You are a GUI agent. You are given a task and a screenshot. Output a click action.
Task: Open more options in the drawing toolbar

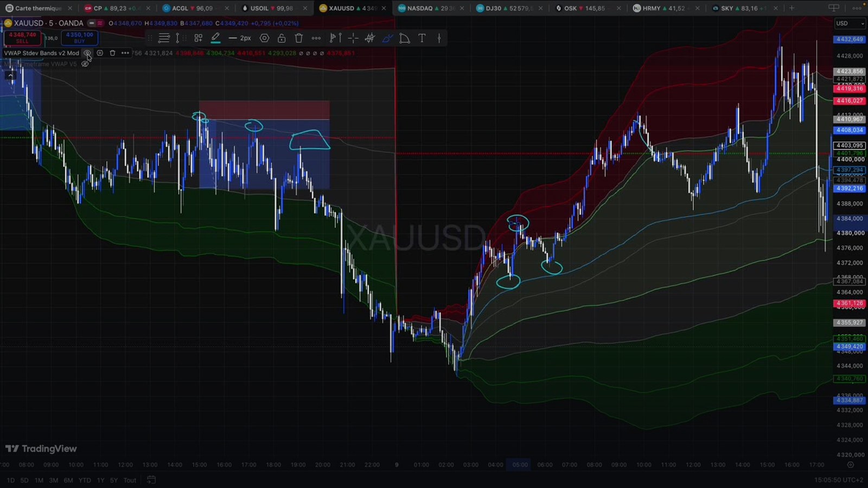316,38
